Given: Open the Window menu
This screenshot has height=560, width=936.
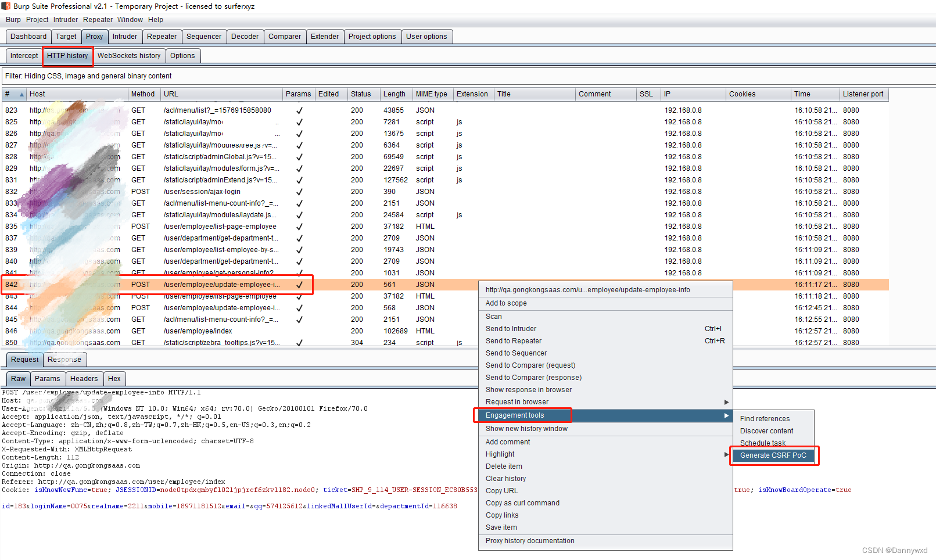Looking at the screenshot, I should click(130, 20).
